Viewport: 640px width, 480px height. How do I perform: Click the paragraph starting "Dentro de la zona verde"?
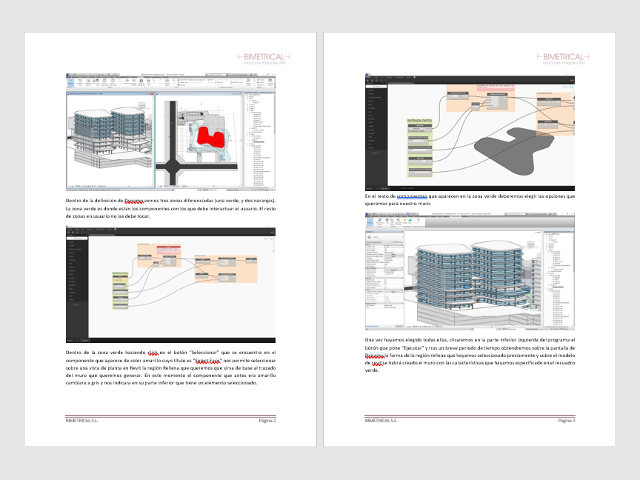(x=171, y=367)
